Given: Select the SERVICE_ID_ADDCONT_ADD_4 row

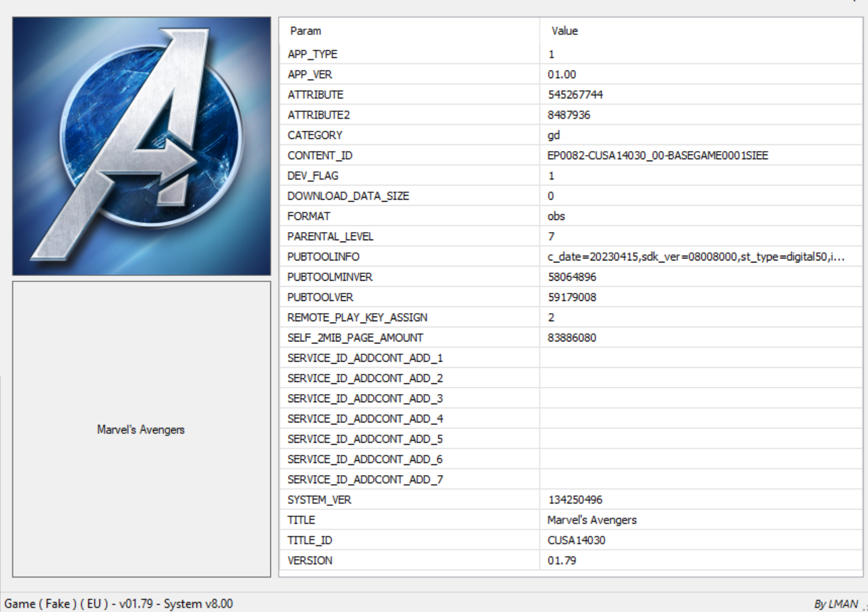Looking at the screenshot, I should click(x=571, y=419).
